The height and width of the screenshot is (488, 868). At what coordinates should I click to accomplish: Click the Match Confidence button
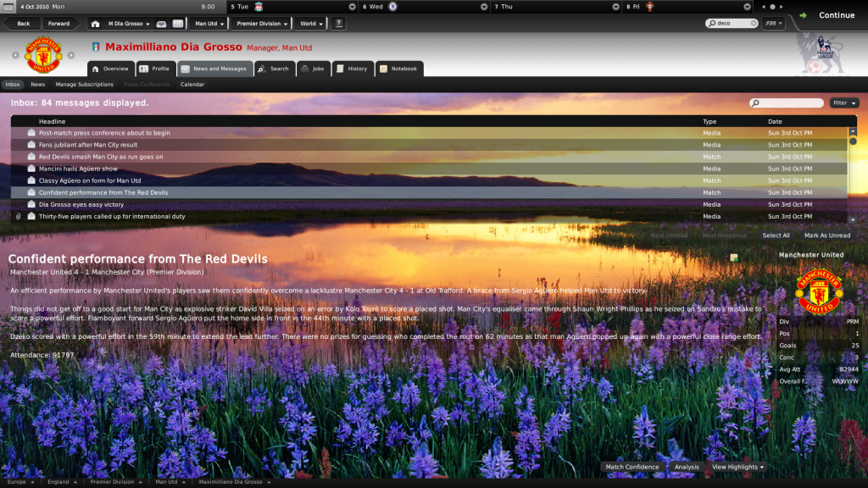point(632,467)
